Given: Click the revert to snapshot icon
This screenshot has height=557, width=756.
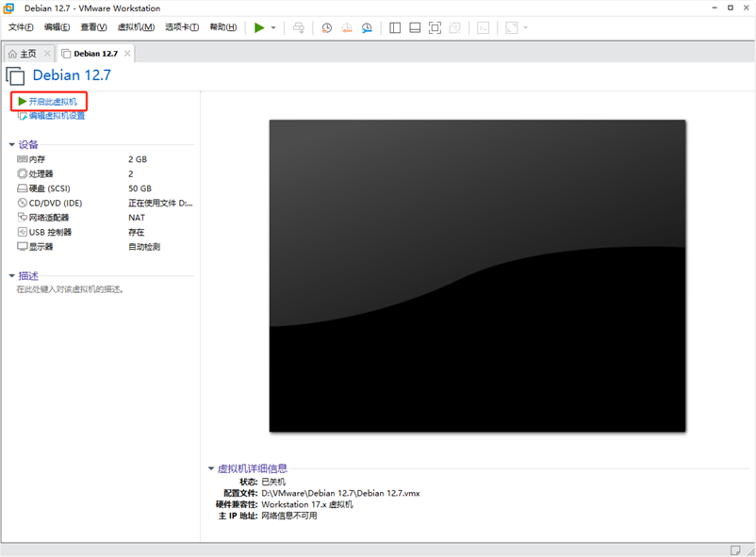Looking at the screenshot, I should tap(347, 28).
